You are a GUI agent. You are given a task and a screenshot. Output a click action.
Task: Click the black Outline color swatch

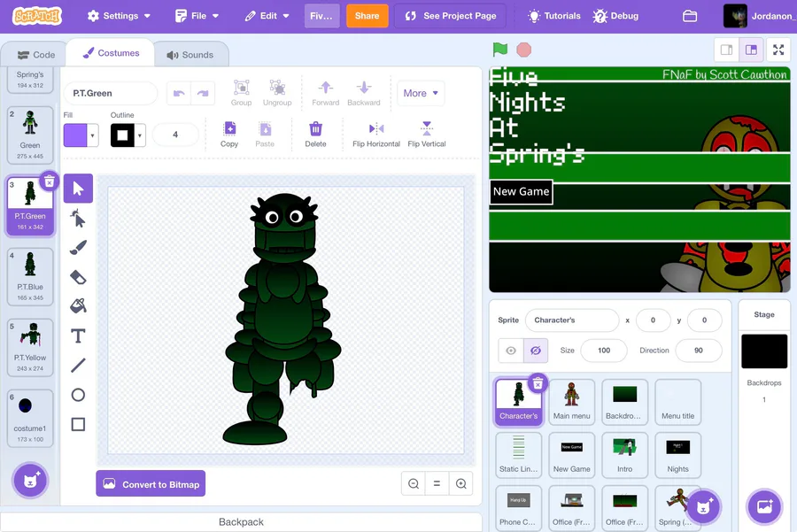(122, 135)
